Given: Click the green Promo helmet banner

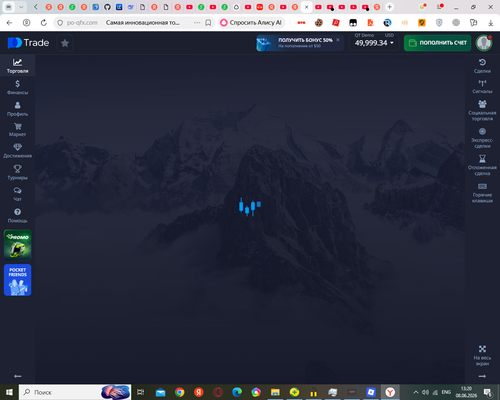Looking at the screenshot, I should tap(18, 245).
